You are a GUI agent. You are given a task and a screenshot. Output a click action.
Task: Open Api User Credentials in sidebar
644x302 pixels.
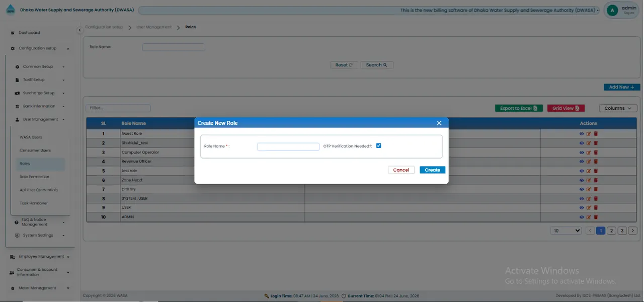pyautogui.click(x=39, y=190)
